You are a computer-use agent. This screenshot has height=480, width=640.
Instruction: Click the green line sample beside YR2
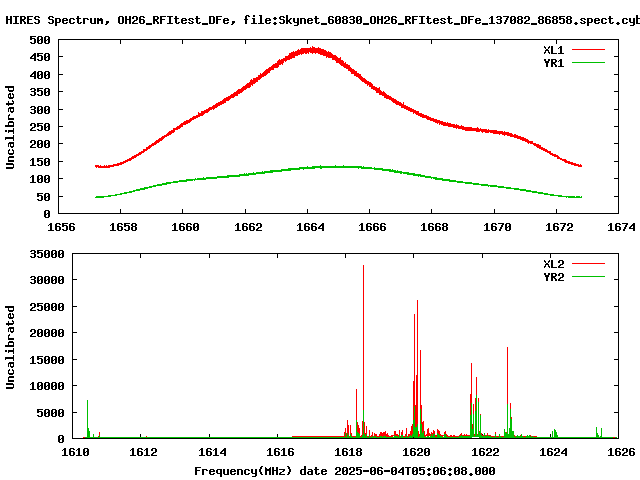[x=588, y=277]
